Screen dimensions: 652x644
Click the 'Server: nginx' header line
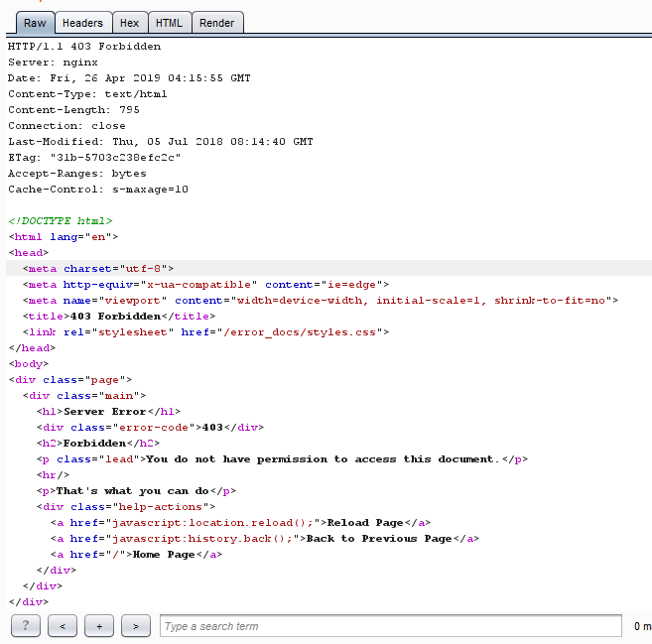coord(53,63)
